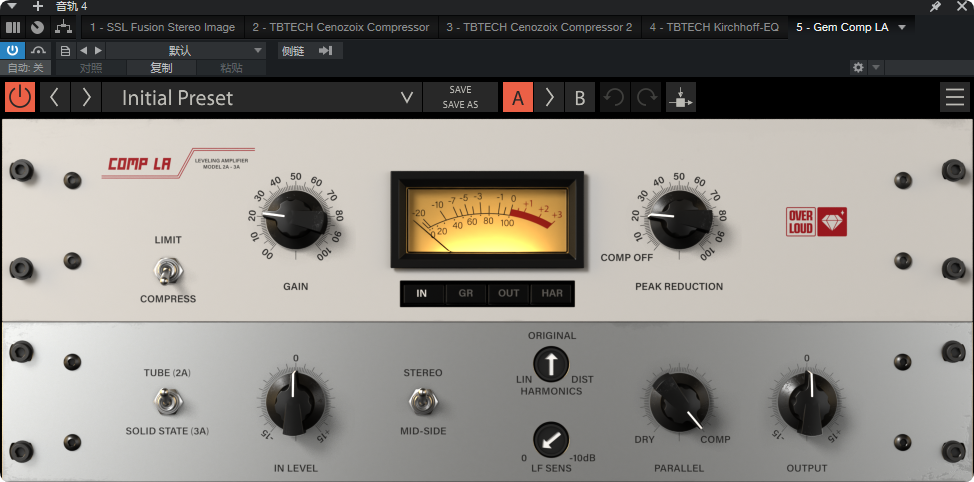
Task: Switch to SSL Fusion Stereo Image tab
Action: (x=162, y=27)
